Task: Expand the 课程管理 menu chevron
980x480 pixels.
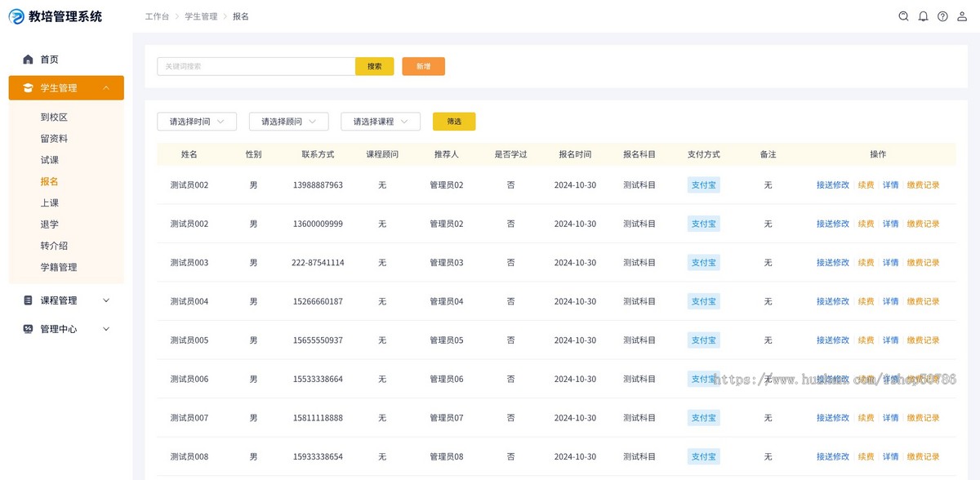Action: (106, 300)
